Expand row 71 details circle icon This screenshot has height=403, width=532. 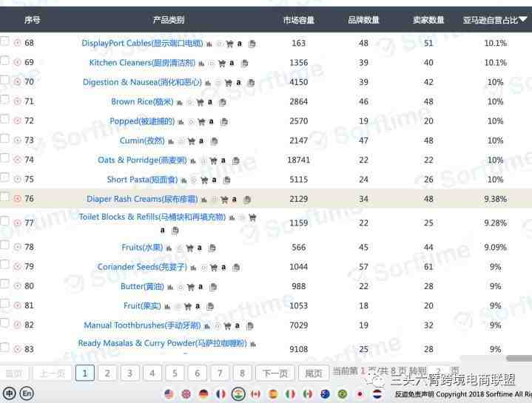click(x=17, y=101)
